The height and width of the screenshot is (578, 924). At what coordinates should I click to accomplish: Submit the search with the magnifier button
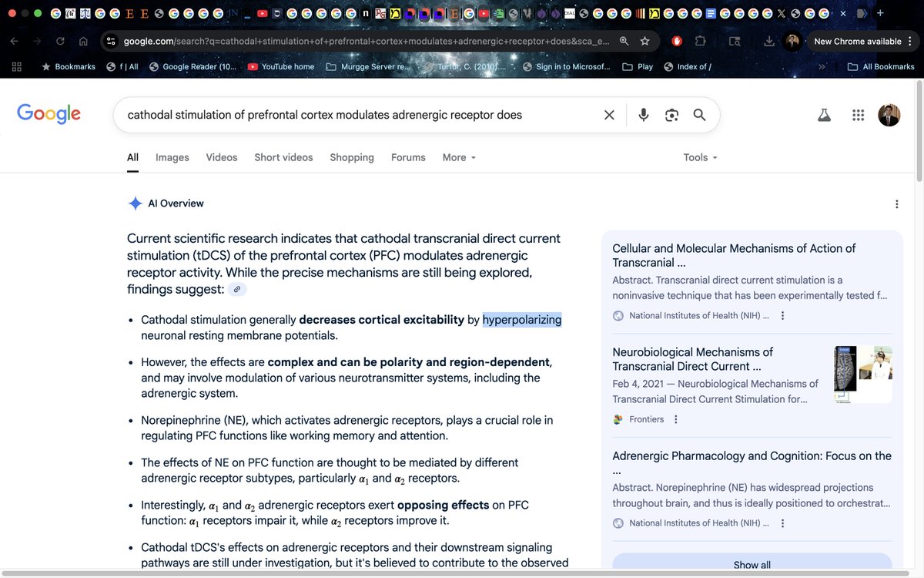(699, 115)
